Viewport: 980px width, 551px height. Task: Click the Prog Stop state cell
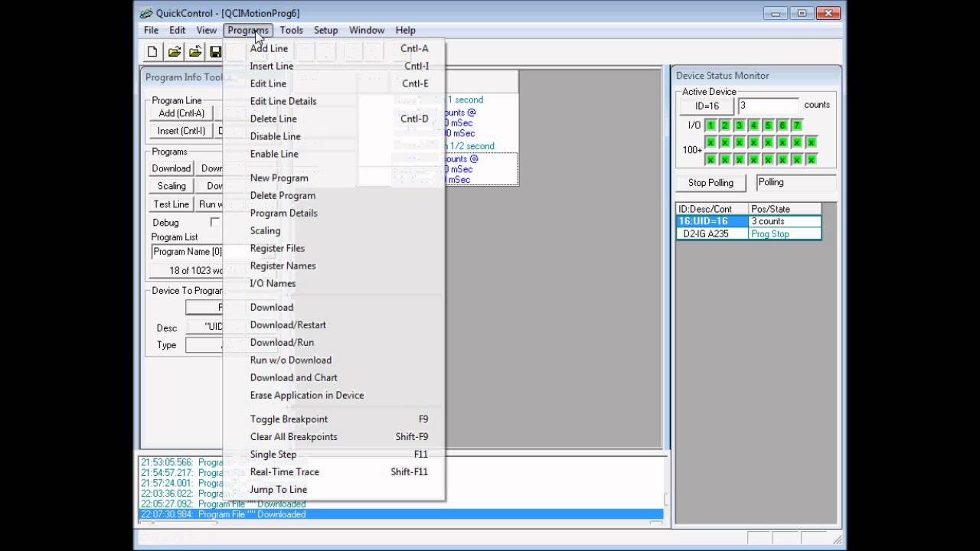tap(785, 234)
